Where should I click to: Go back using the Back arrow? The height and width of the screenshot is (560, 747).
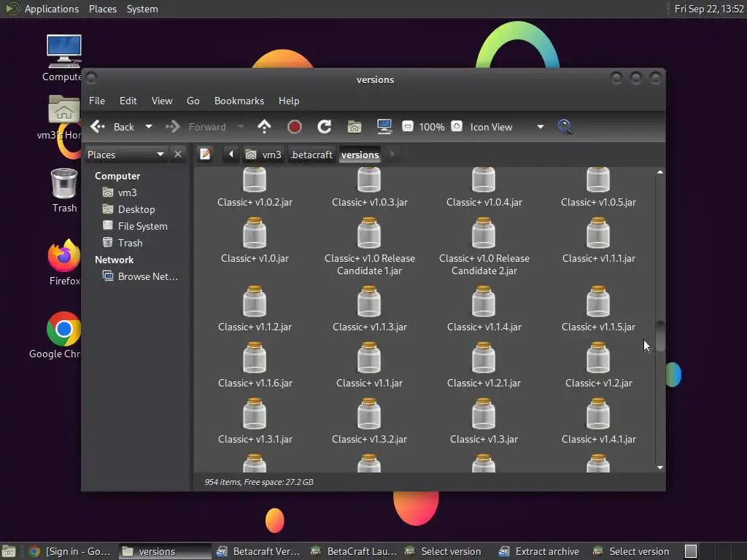[x=112, y=127]
